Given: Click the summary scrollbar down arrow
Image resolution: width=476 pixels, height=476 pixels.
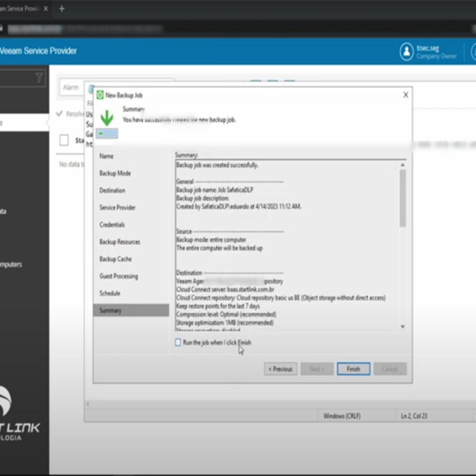Looking at the screenshot, I should point(403,327).
